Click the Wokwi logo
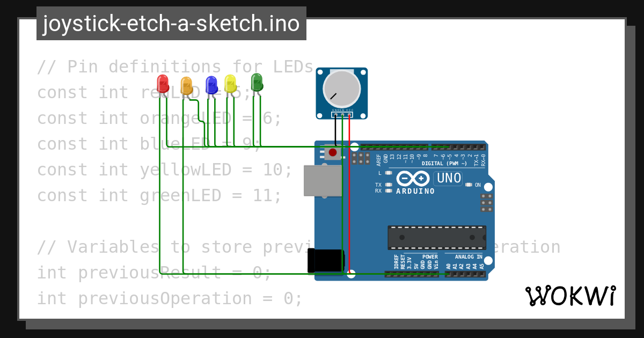Image resolution: width=644 pixels, height=338 pixels. point(570,296)
